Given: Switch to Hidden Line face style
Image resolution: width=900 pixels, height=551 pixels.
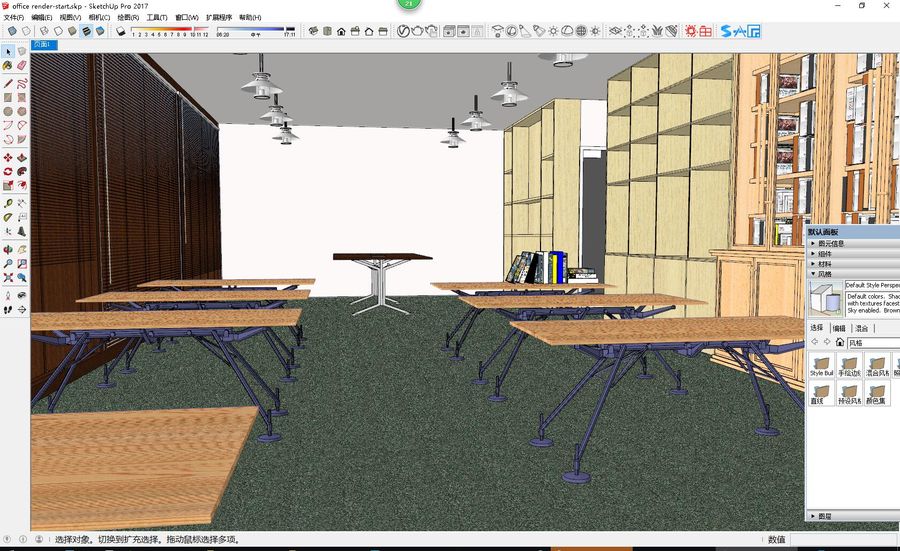Looking at the screenshot, I should pos(59,31).
